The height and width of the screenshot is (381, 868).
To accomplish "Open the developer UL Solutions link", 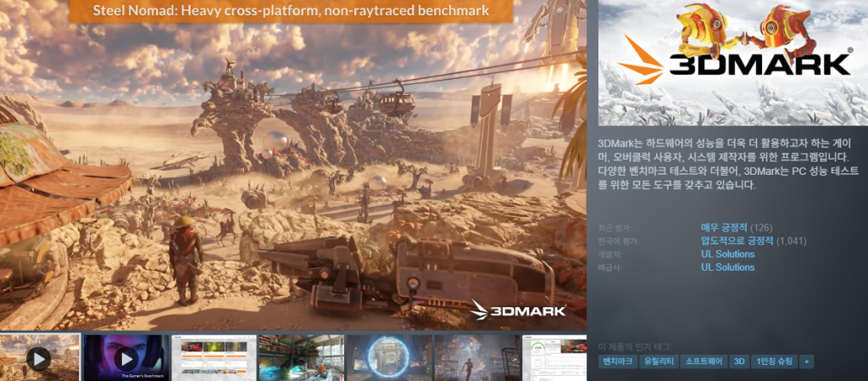I will [x=727, y=254].
